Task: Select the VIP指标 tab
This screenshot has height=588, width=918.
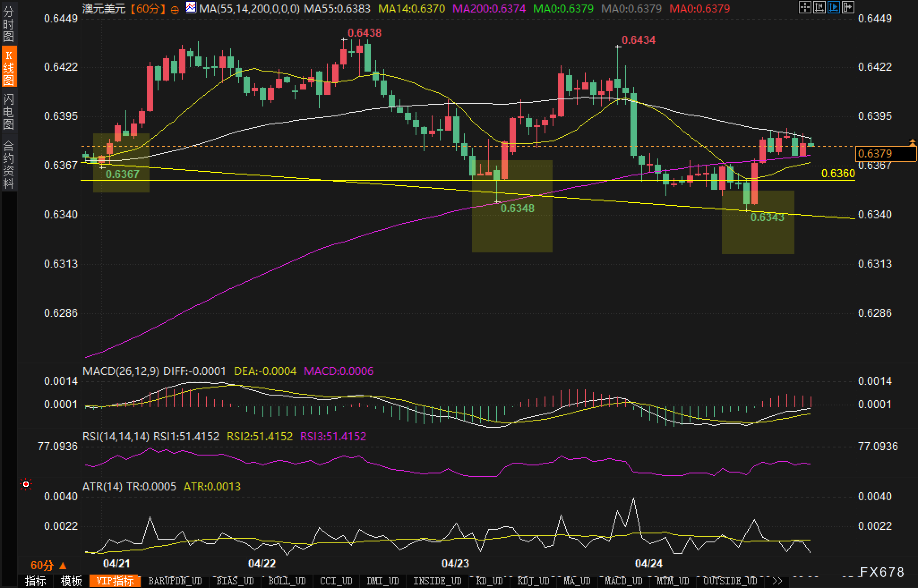Action: (x=115, y=581)
